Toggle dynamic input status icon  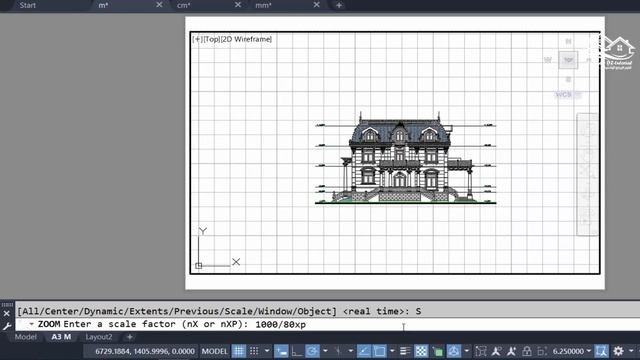pyautogui.click(x=281, y=351)
